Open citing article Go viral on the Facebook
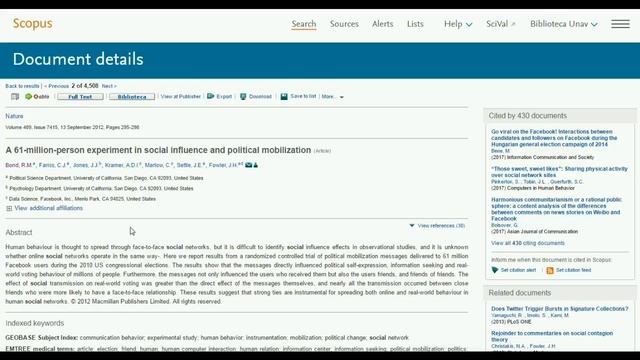This screenshot has width=640, height=360. 554,138
